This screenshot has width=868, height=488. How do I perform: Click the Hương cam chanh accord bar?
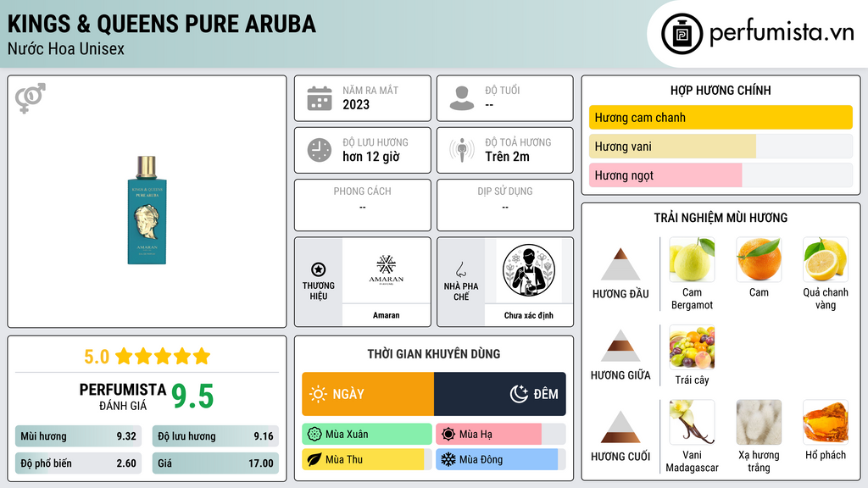coord(721,117)
